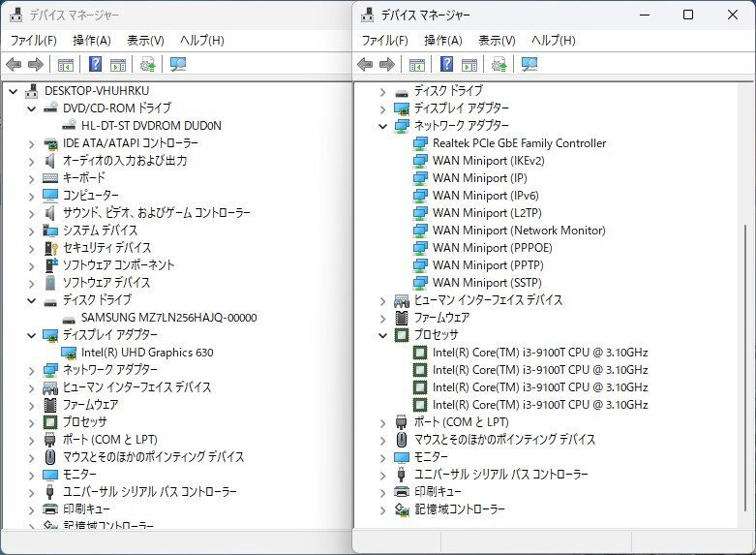The image size is (756, 555).
Task: Click back arrow in left window toolbar
Action: [14, 64]
